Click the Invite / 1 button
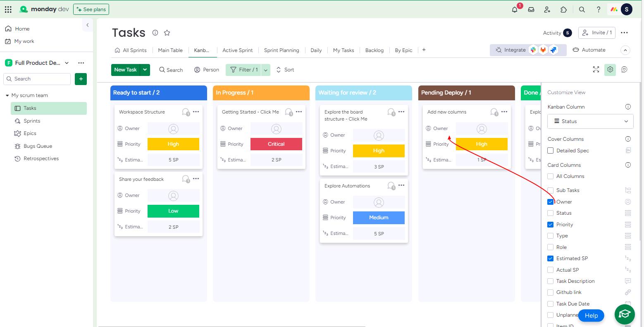Image resolution: width=644 pixels, height=327 pixels. [597, 33]
